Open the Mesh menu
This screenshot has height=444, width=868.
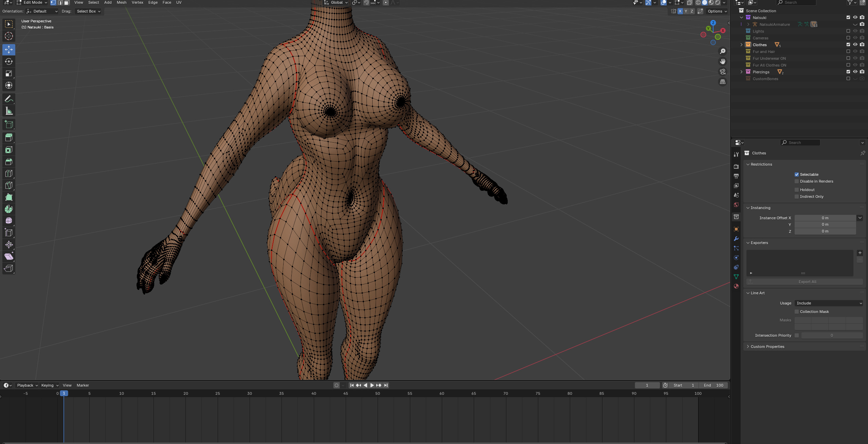121,2
